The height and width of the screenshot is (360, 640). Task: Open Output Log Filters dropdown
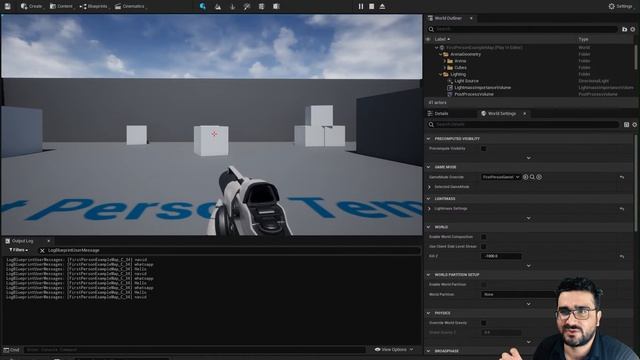(x=18, y=250)
